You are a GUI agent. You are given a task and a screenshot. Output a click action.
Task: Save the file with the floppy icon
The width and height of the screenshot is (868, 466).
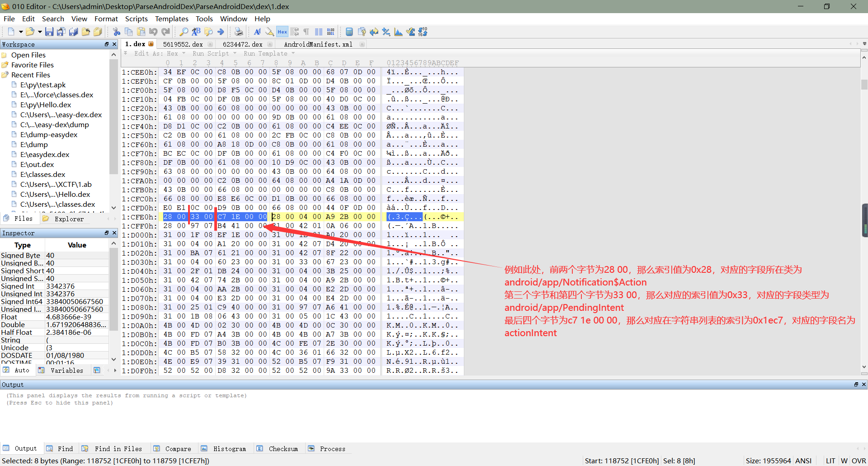tap(49, 32)
